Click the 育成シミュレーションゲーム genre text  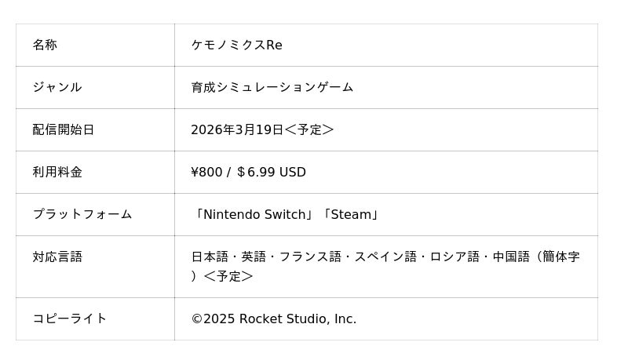tap(272, 88)
